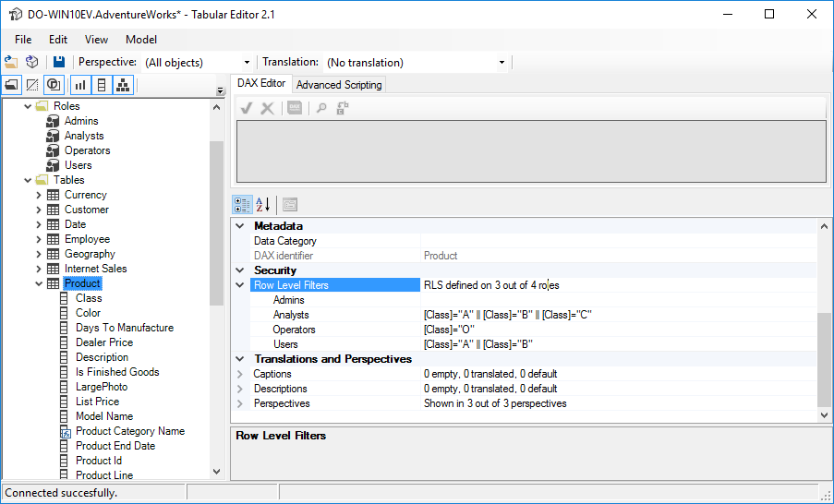Expand the Captions property
This screenshot has width=834, height=504.
240,374
